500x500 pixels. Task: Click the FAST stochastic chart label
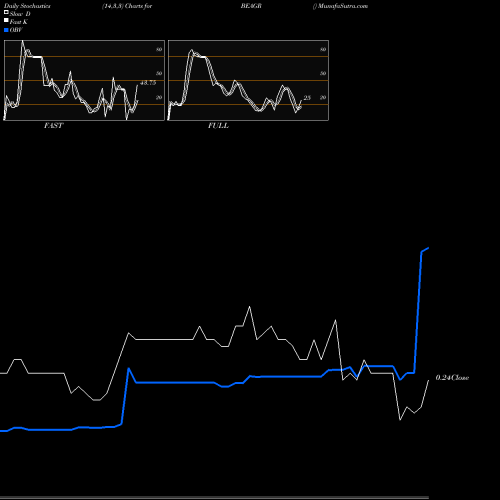pyautogui.click(x=53, y=126)
